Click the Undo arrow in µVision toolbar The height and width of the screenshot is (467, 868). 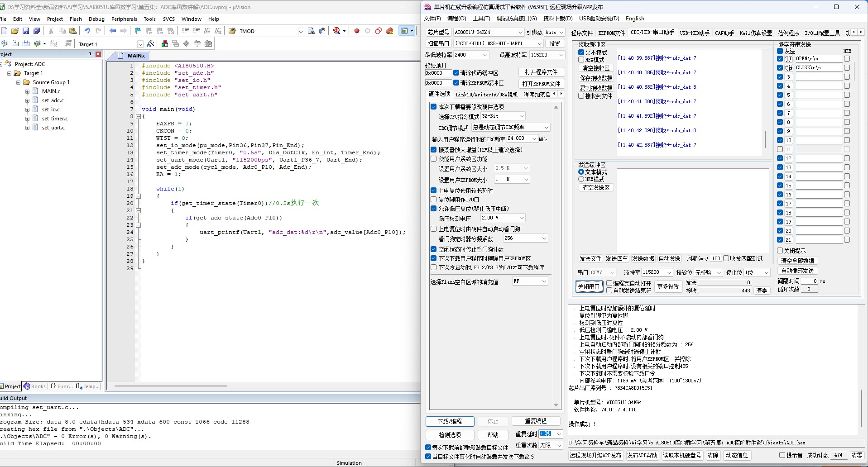pos(87,31)
